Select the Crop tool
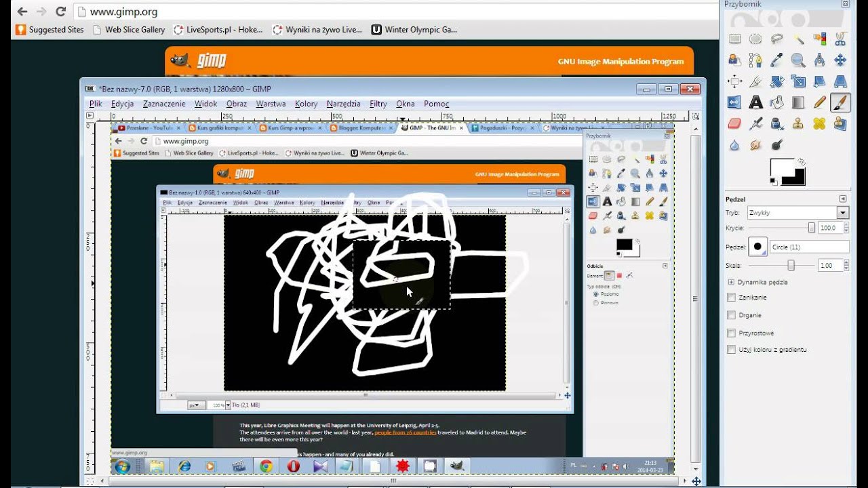Viewport: 868px width, 488px height. pyautogui.click(x=756, y=81)
